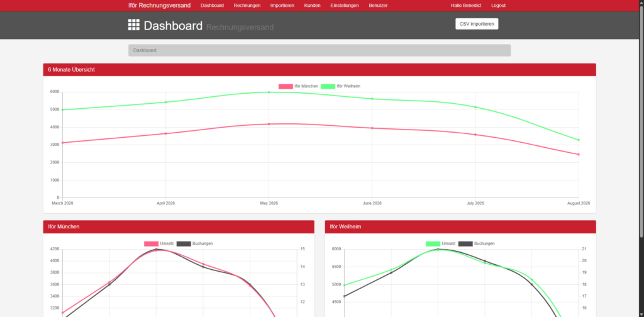Screen dimensions: 644x317
Task: Toggle Iför Weilheim green legend swatch in overview
Action: [x=328, y=86]
